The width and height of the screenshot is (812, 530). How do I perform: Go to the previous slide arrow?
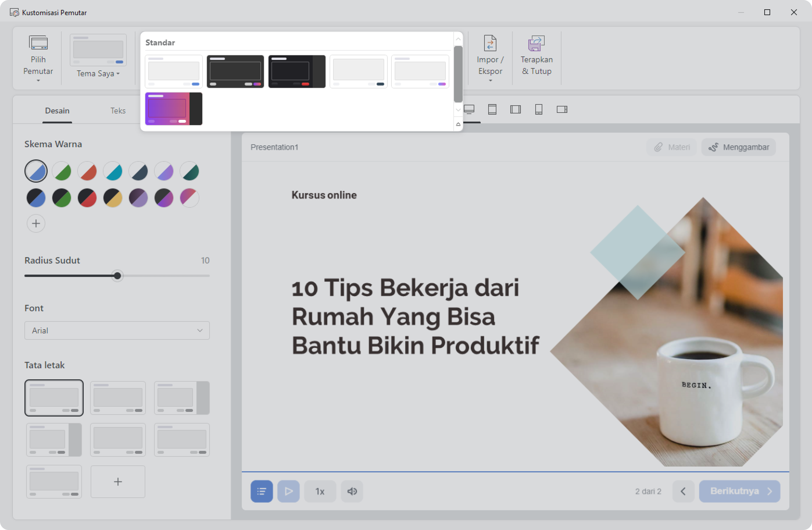click(x=683, y=491)
